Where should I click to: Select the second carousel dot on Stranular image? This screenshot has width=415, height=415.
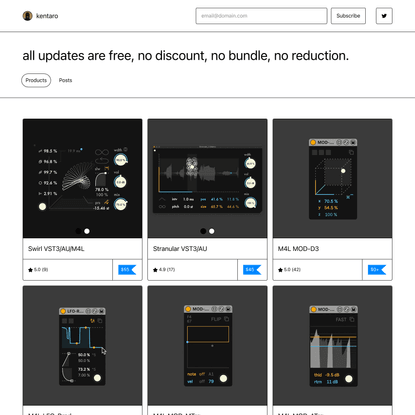(212, 231)
